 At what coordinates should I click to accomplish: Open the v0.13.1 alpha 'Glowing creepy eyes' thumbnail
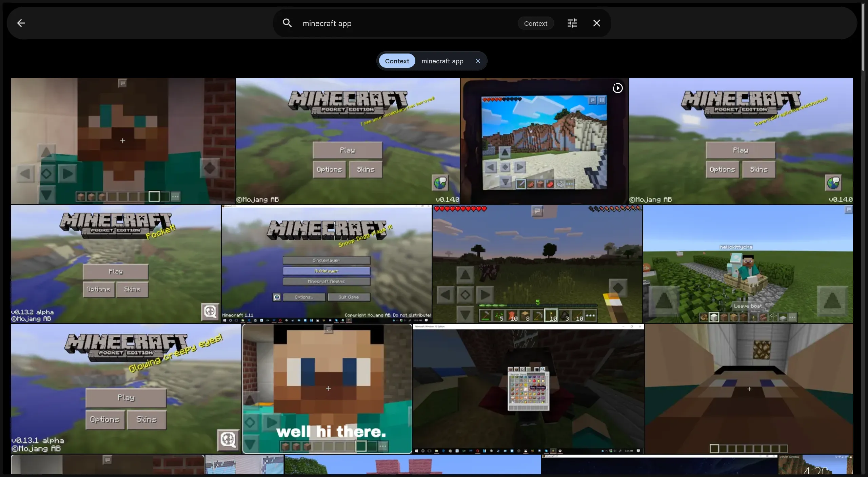pyautogui.click(x=126, y=389)
